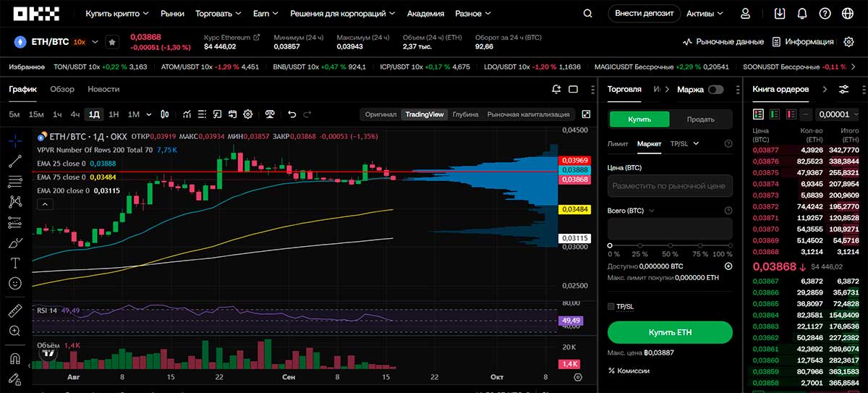Switch to the Новости tab
Screen dimensions: 868x393
click(103, 89)
